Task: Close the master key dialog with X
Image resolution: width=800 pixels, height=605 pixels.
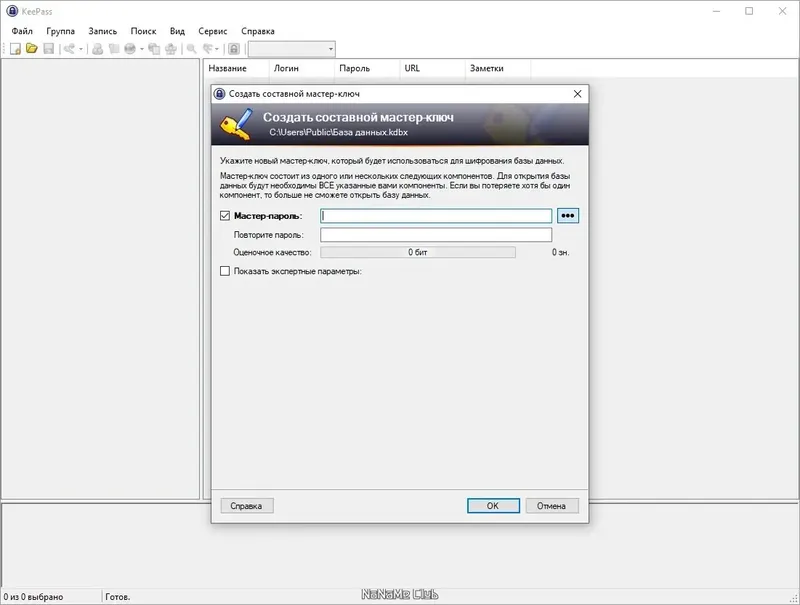Action: click(577, 94)
